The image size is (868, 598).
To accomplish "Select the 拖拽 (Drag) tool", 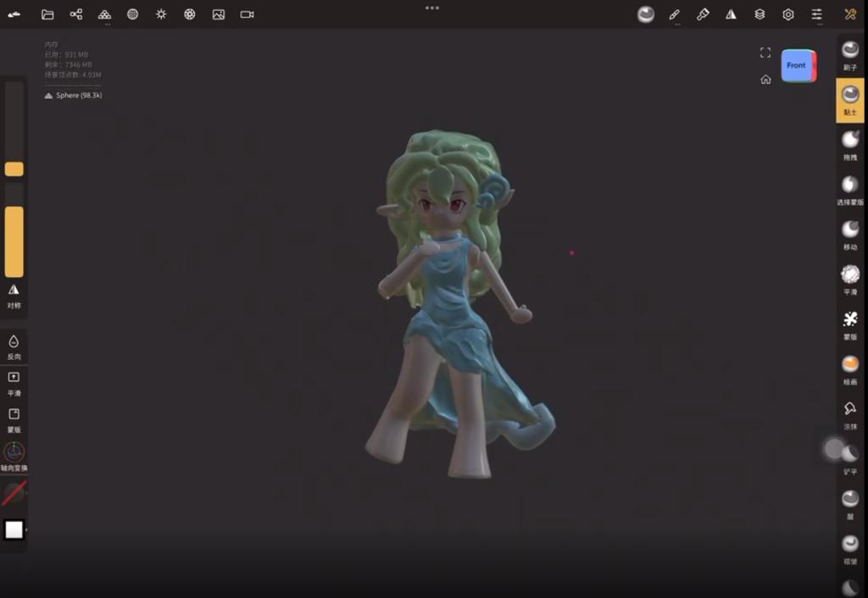I will point(850,145).
